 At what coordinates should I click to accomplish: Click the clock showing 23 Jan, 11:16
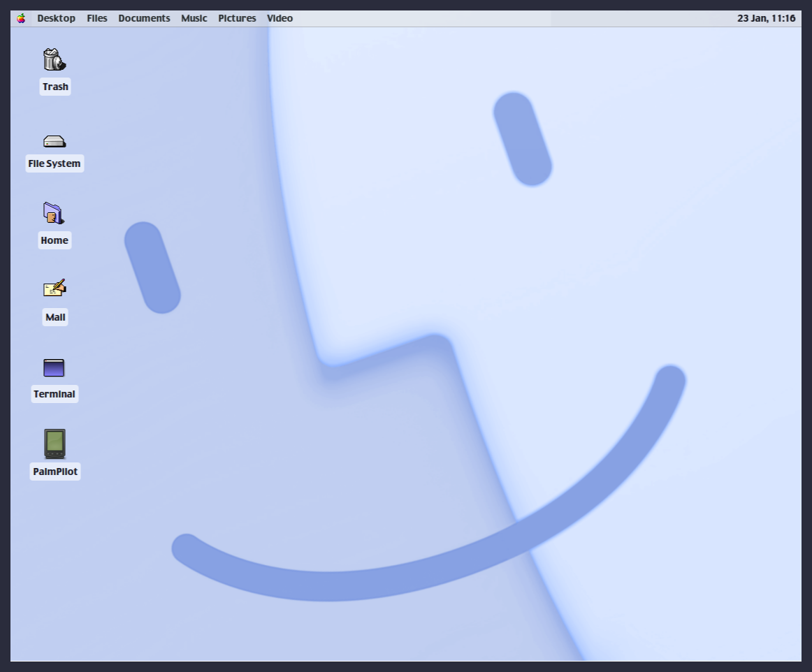766,18
